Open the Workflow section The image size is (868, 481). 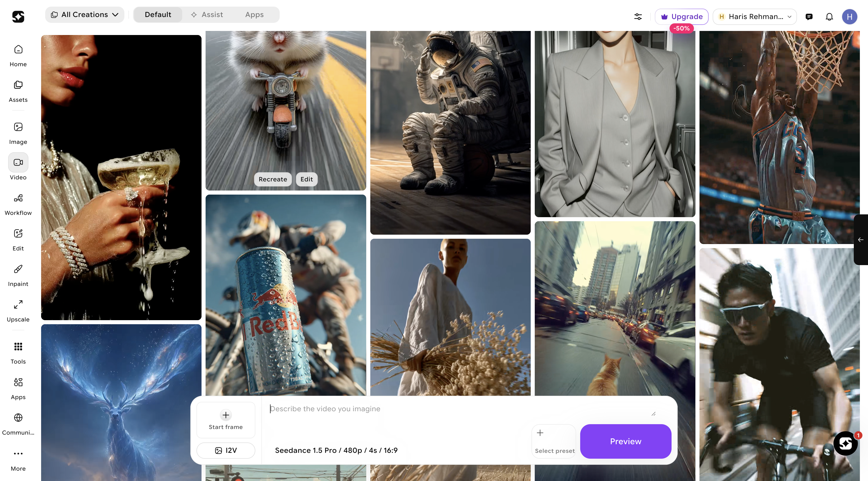pos(18,204)
